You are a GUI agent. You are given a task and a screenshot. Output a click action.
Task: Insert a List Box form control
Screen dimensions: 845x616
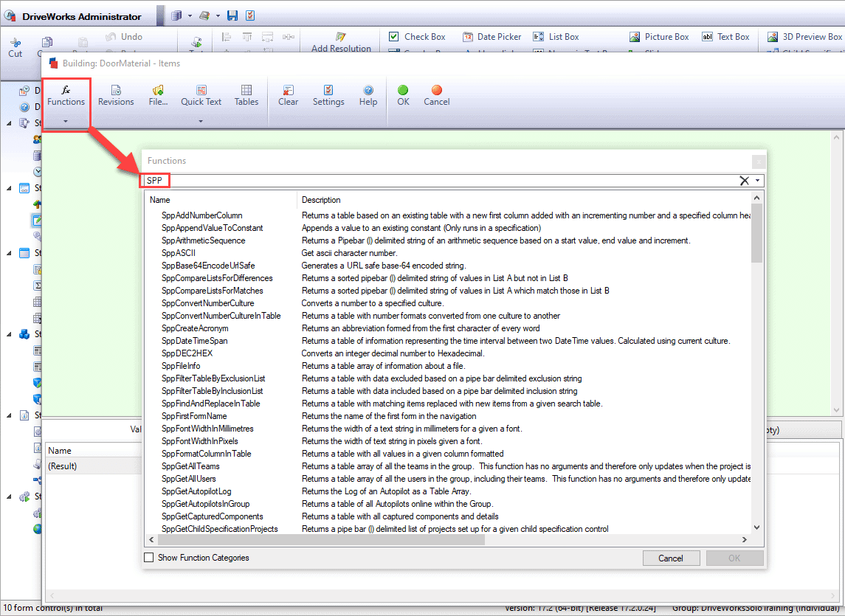point(556,37)
